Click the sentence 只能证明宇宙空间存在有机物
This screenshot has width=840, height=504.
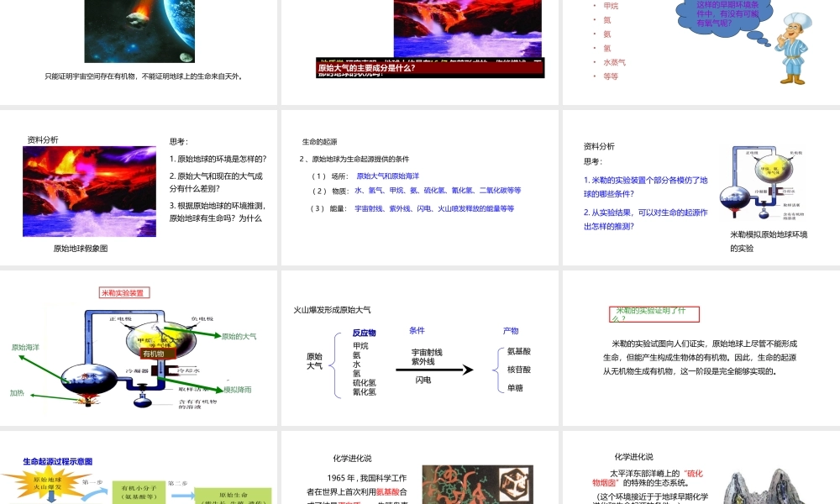point(144,76)
